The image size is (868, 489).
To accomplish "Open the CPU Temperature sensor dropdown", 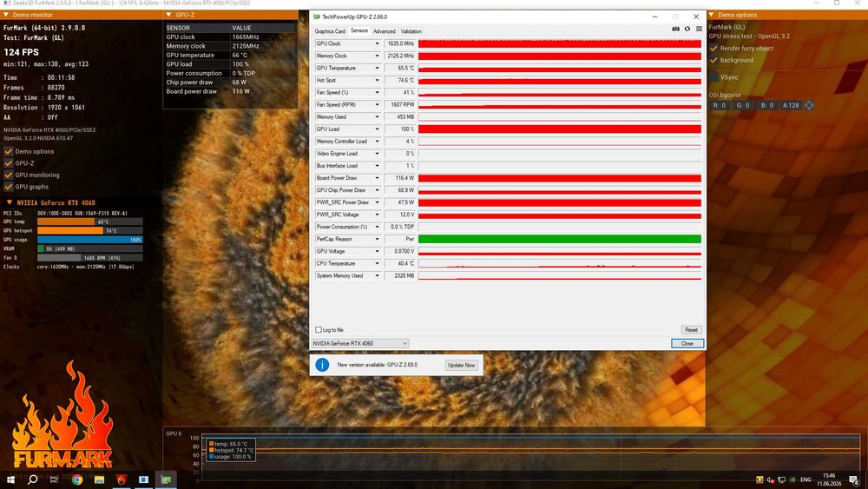I will click(x=377, y=263).
